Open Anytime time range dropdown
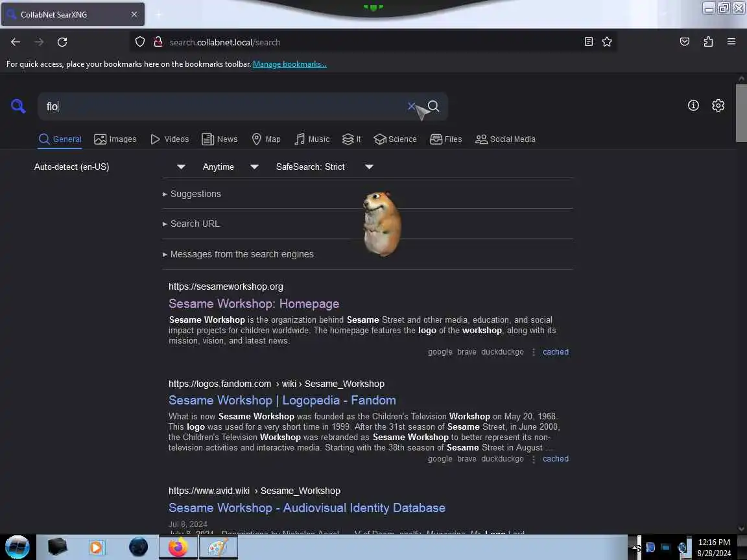Screen dimensions: 747x560 231,167
